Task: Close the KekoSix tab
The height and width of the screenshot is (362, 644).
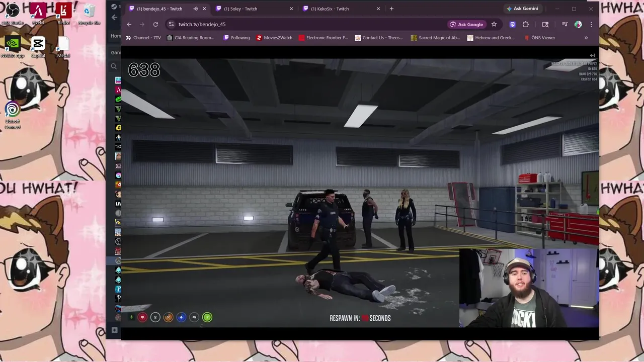Action: click(378, 9)
